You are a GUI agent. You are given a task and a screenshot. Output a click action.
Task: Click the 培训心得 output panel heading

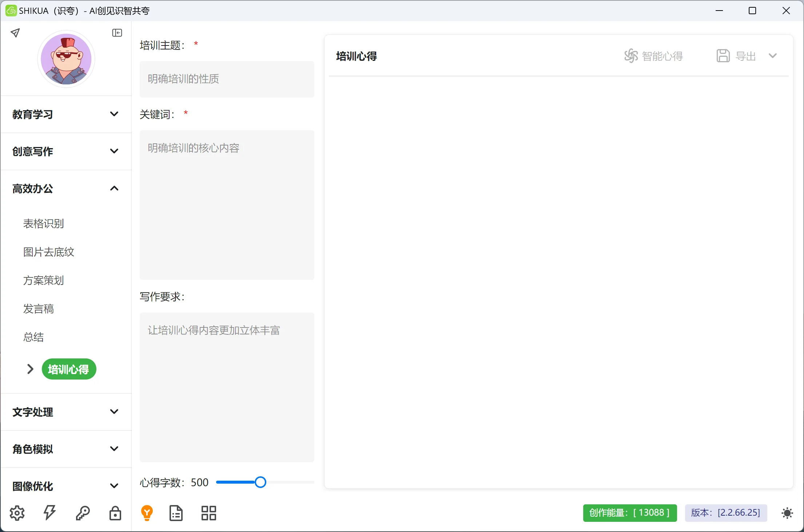tap(357, 56)
